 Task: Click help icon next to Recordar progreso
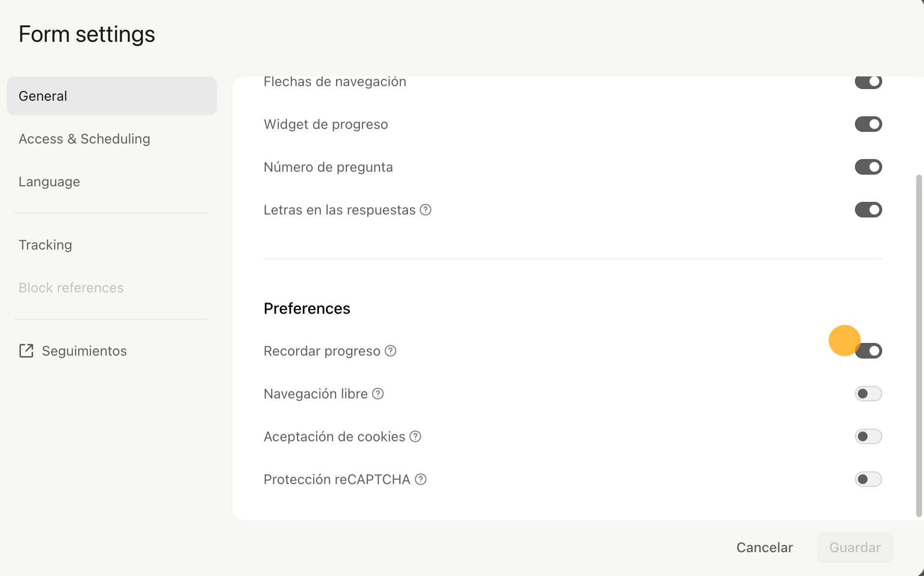point(391,351)
